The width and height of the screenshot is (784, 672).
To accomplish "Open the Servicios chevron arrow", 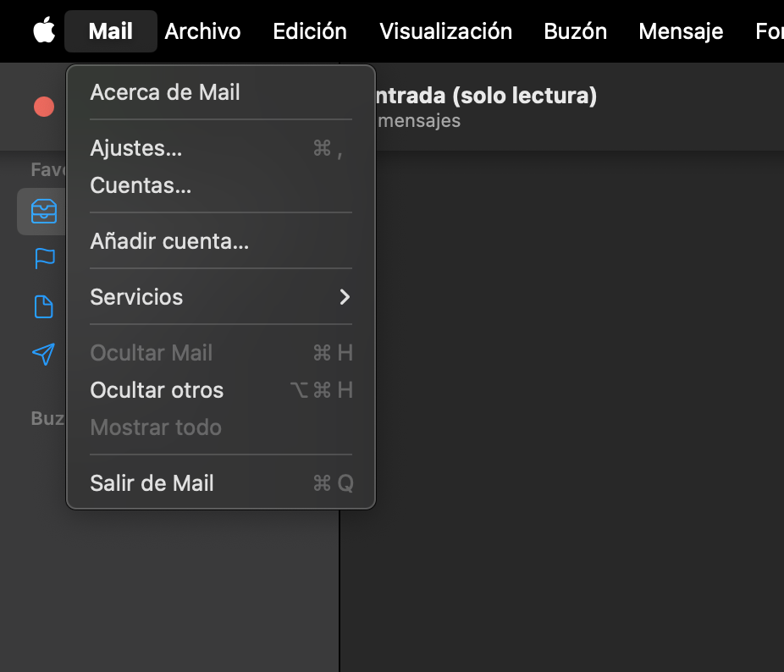I will point(345,297).
